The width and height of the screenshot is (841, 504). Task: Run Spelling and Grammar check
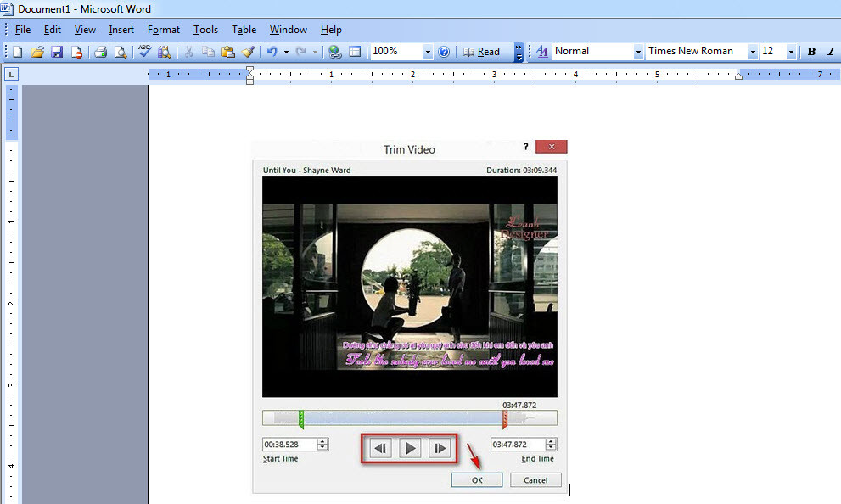point(144,52)
